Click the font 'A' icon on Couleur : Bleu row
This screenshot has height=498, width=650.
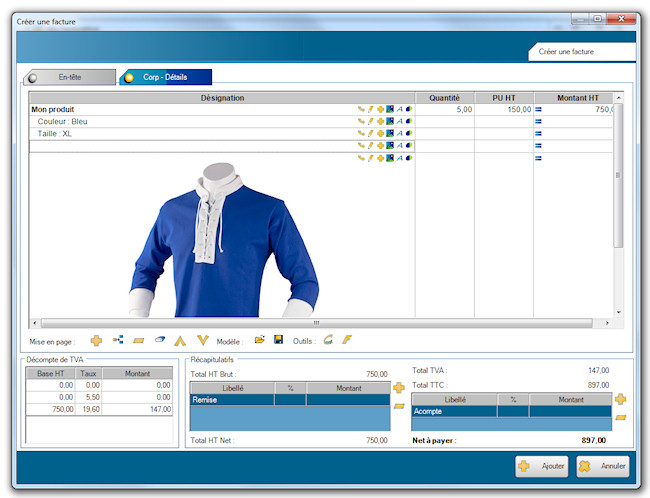pos(400,121)
